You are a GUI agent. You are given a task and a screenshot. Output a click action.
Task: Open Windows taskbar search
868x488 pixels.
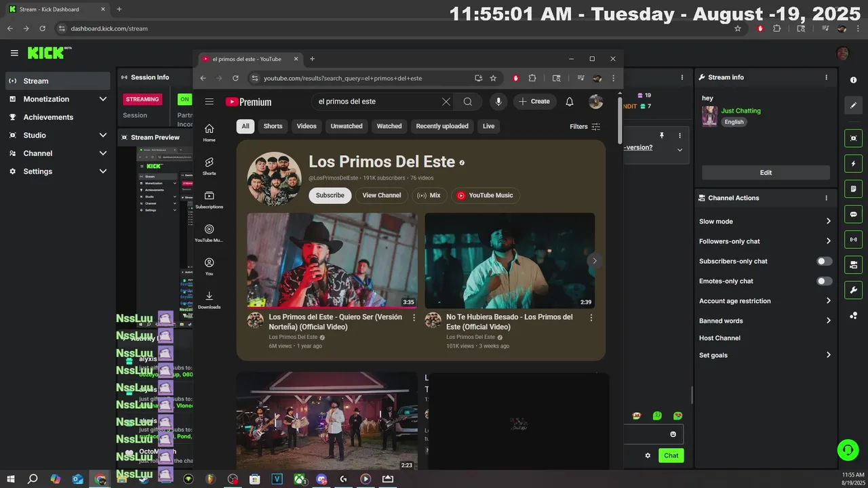[x=33, y=479]
